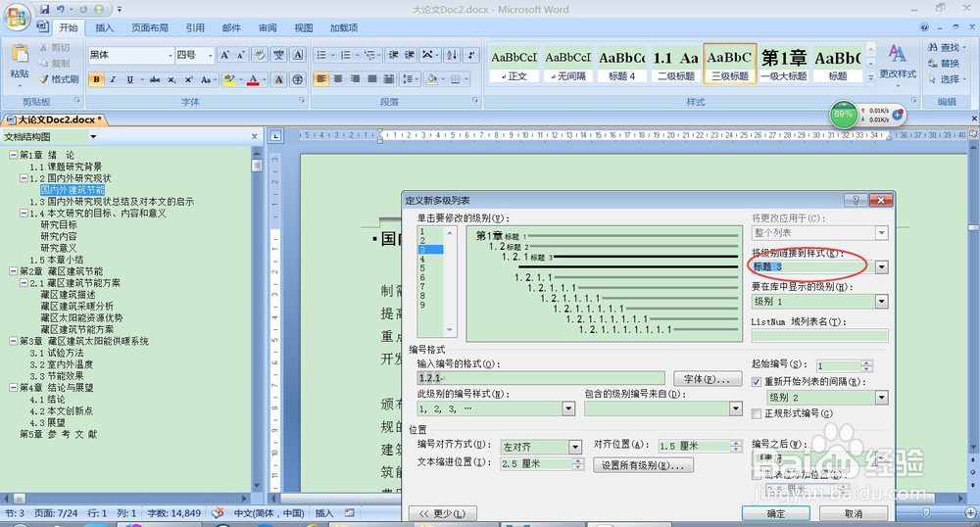Screen dimensions: 980x527
Task: Apply bulleted list
Action: click(321, 55)
